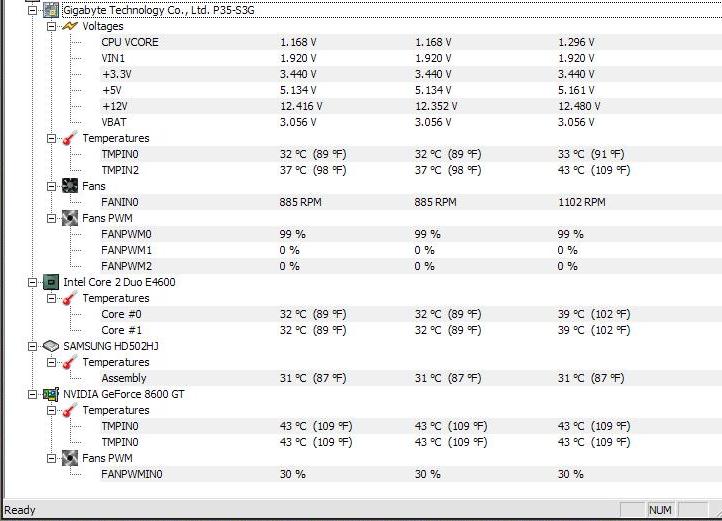Select the FANPWMIN0 row

click(411, 474)
